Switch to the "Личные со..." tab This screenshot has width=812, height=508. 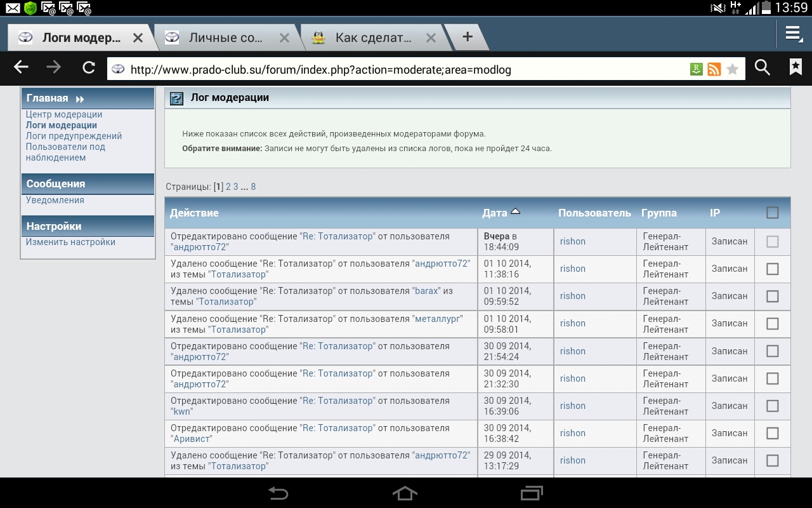[x=225, y=38]
